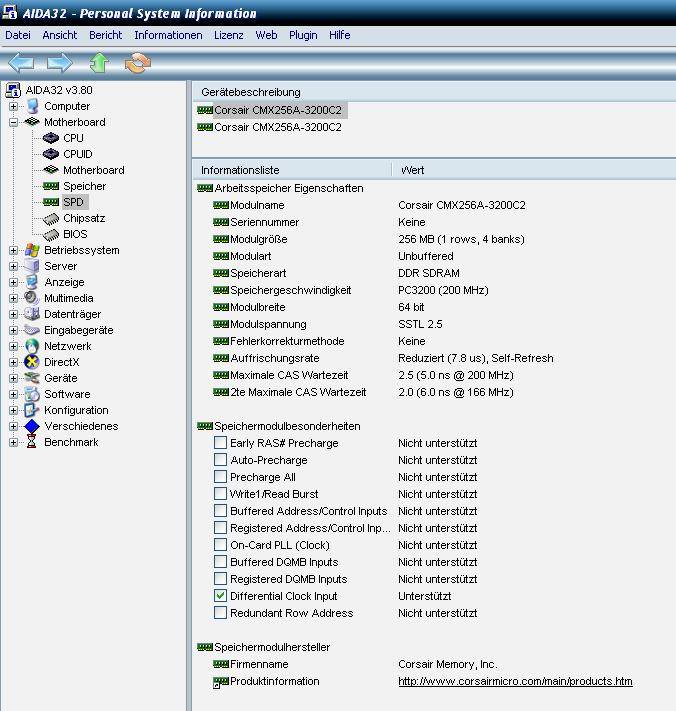Click the PC3200 (200 MHz) speed value

pos(443,290)
